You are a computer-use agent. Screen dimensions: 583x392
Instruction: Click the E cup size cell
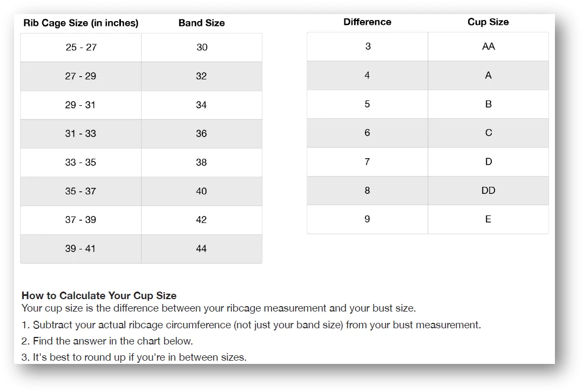click(x=488, y=219)
